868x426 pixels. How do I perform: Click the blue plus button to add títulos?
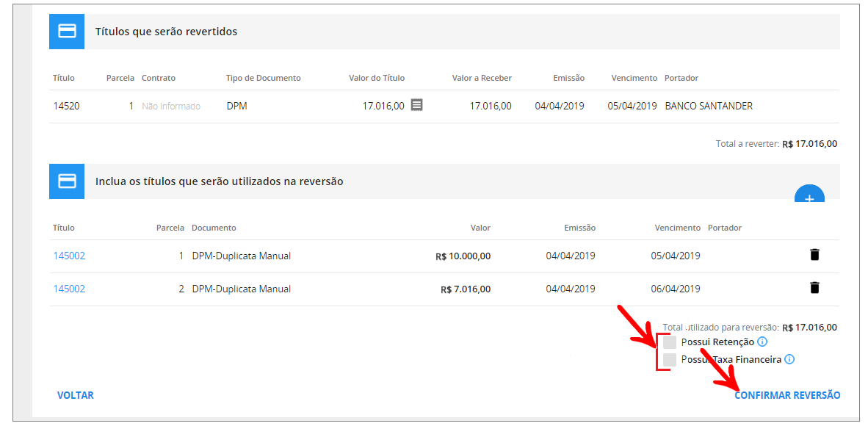pyautogui.click(x=809, y=194)
